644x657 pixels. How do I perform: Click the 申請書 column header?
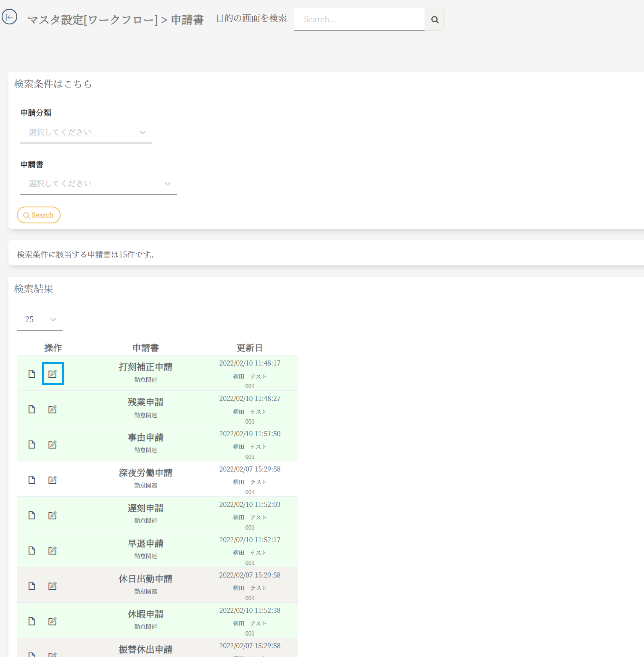(145, 348)
